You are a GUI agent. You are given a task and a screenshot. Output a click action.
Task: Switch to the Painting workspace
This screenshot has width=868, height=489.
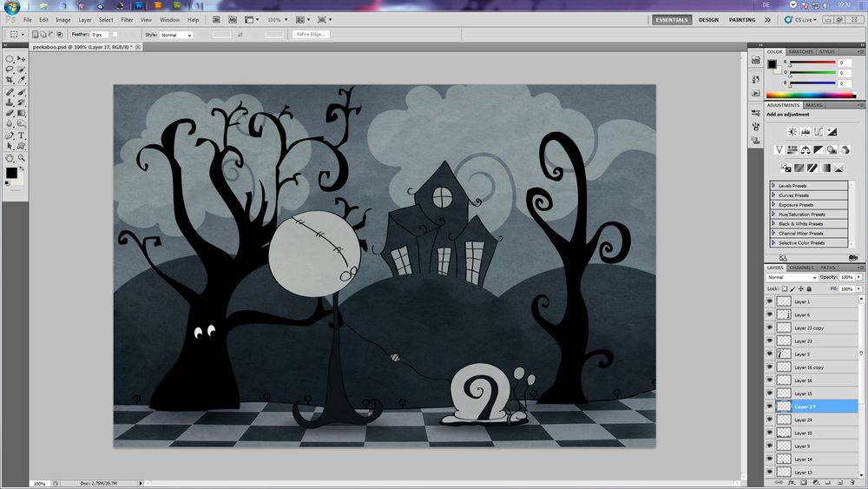click(x=742, y=19)
